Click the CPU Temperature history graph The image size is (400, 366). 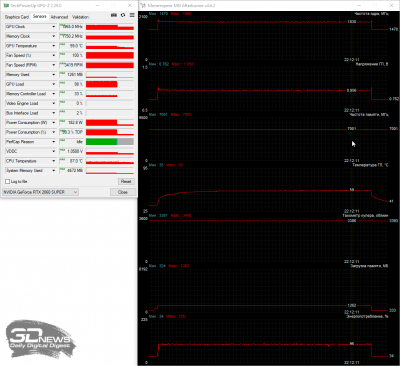tap(110, 161)
